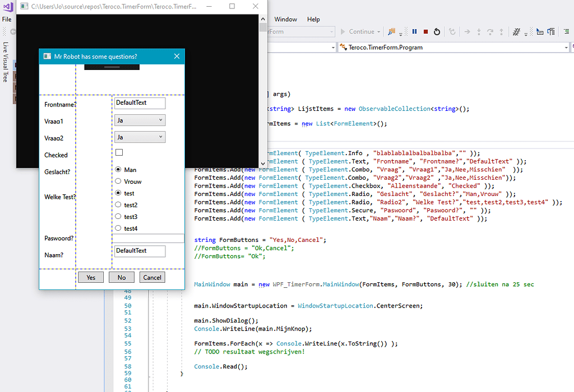Choose test2 for Welke Test
Image resolution: width=574 pixels, height=392 pixels.
point(118,205)
